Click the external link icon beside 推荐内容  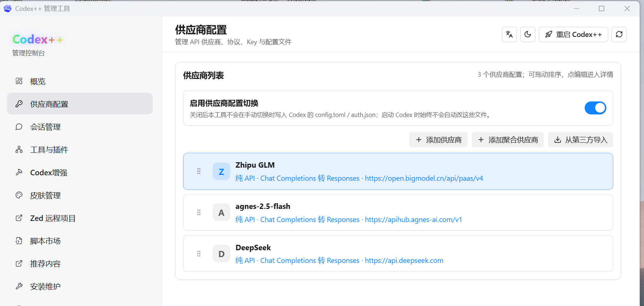[x=19, y=264]
